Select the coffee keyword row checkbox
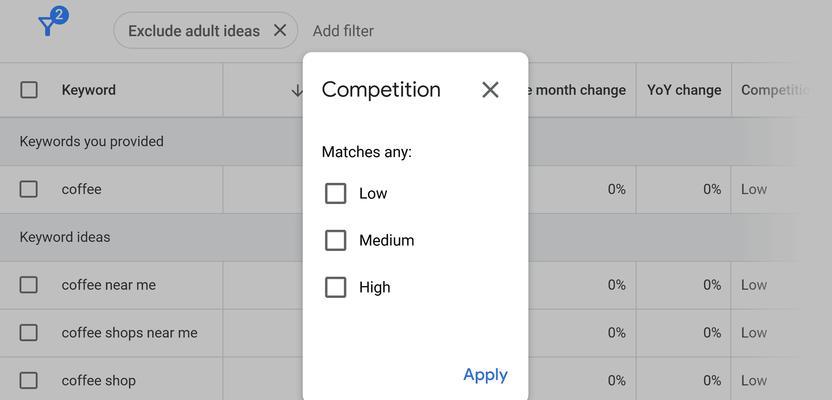 pyautogui.click(x=29, y=189)
